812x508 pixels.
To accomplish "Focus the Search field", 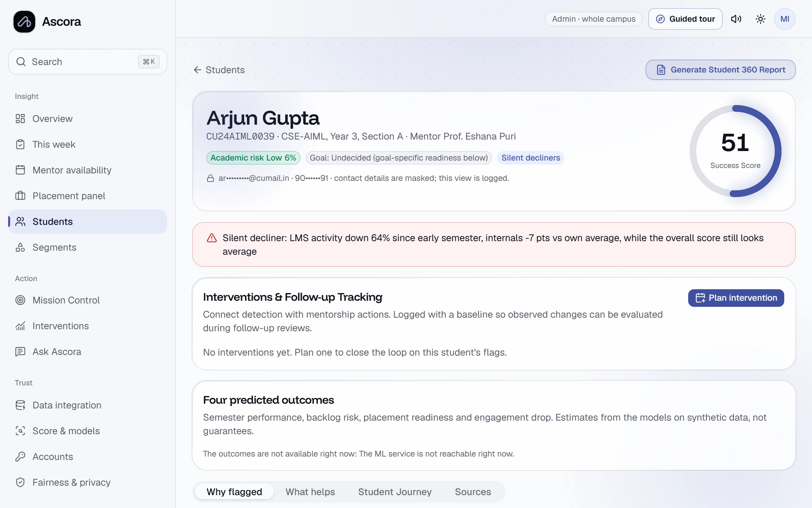I will pos(88,62).
